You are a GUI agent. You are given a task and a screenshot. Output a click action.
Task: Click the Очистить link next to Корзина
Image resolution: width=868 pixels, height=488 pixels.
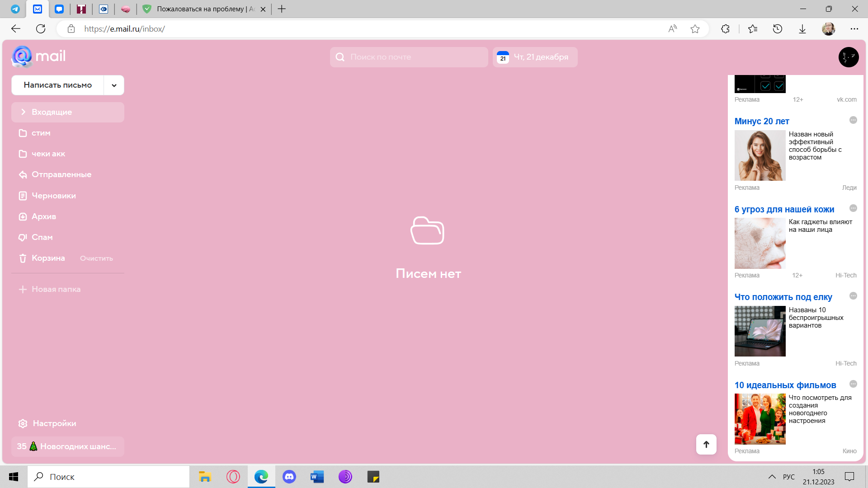tap(96, 258)
